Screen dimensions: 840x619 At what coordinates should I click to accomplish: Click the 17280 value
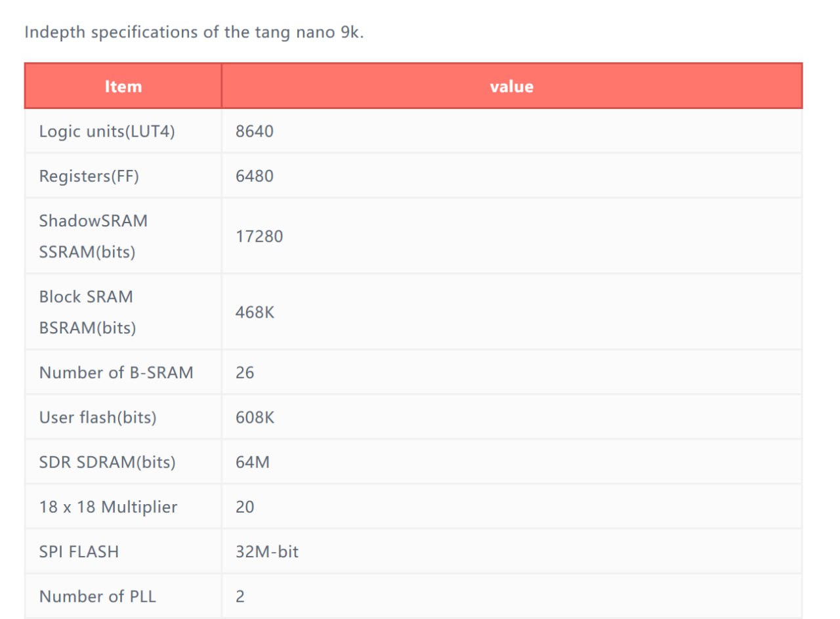click(x=259, y=236)
